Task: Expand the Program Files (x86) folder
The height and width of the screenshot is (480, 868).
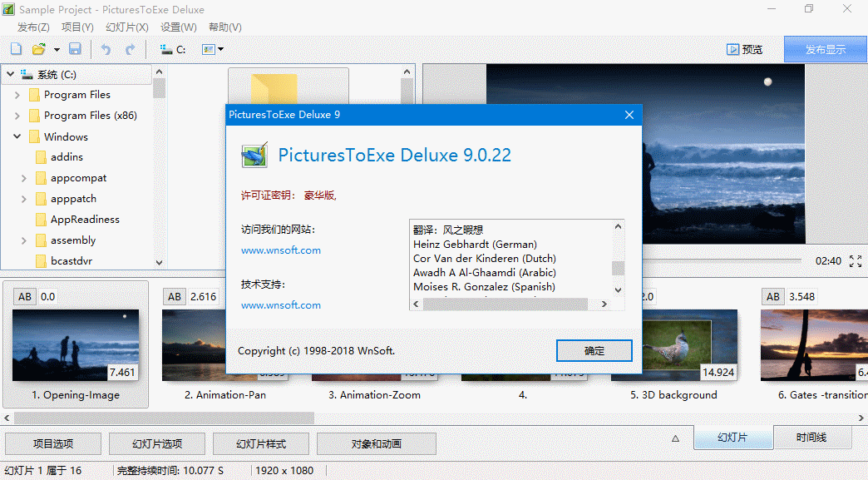Action: [x=17, y=116]
